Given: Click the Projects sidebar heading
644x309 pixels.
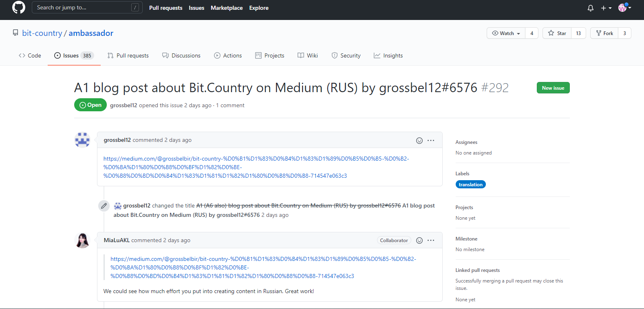Looking at the screenshot, I should tap(464, 207).
